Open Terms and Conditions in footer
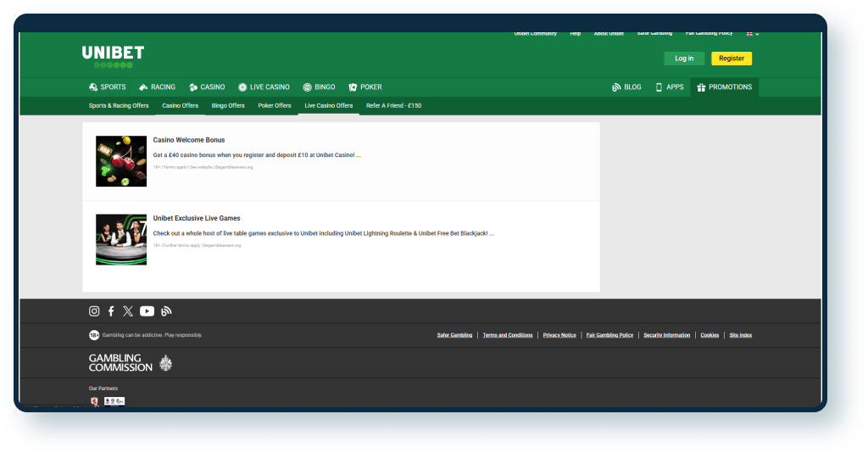Viewport: 868px width, 453px height. pos(508,335)
